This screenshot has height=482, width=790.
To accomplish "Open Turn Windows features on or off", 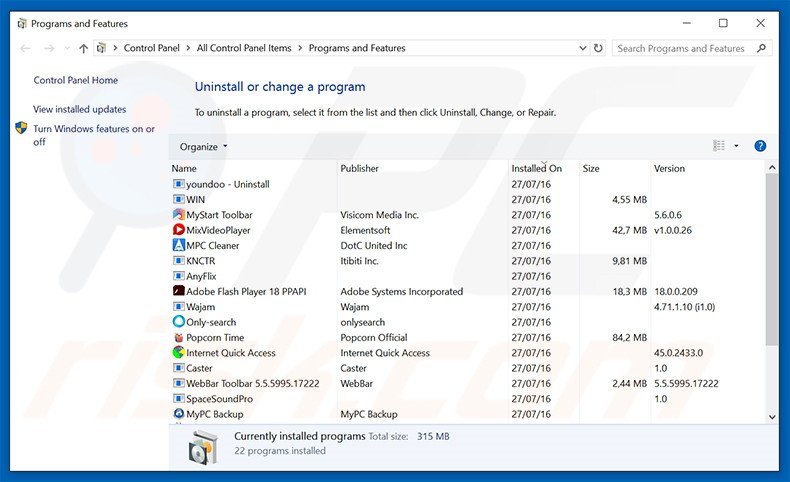I will pos(94,135).
